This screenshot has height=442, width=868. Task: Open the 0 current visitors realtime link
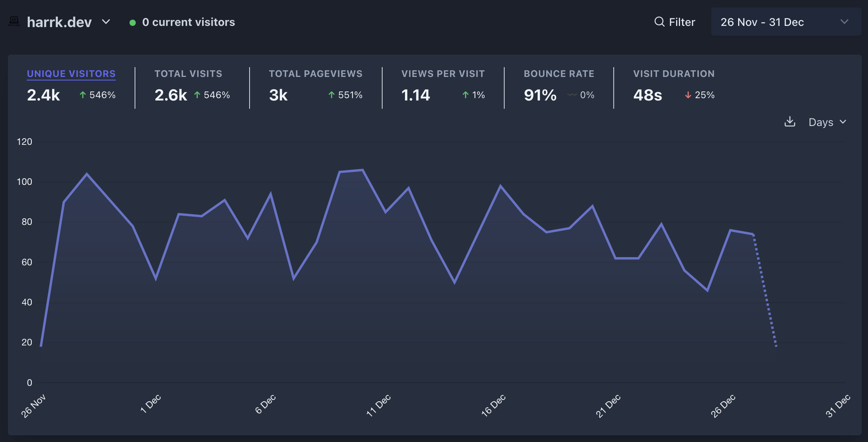click(182, 22)
